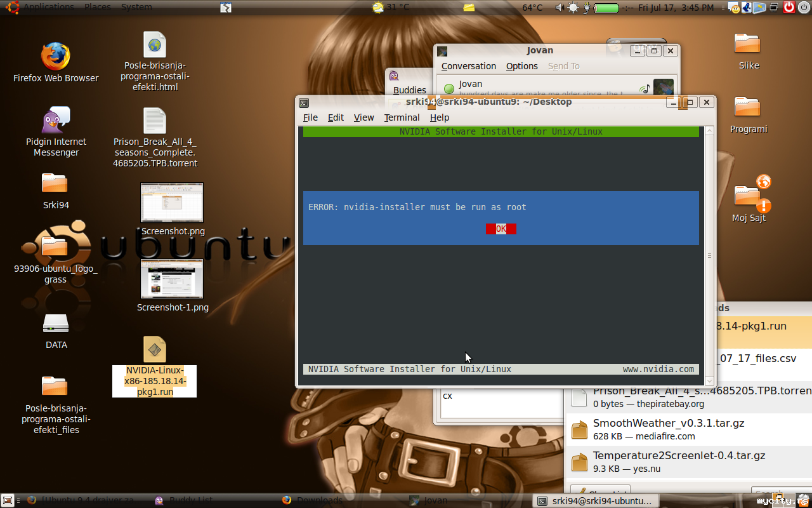Select the Screenshot-1.png thumbnail on desktop
Image resolution: width=812 pixels, height=508 pixels.
point(172,279)
